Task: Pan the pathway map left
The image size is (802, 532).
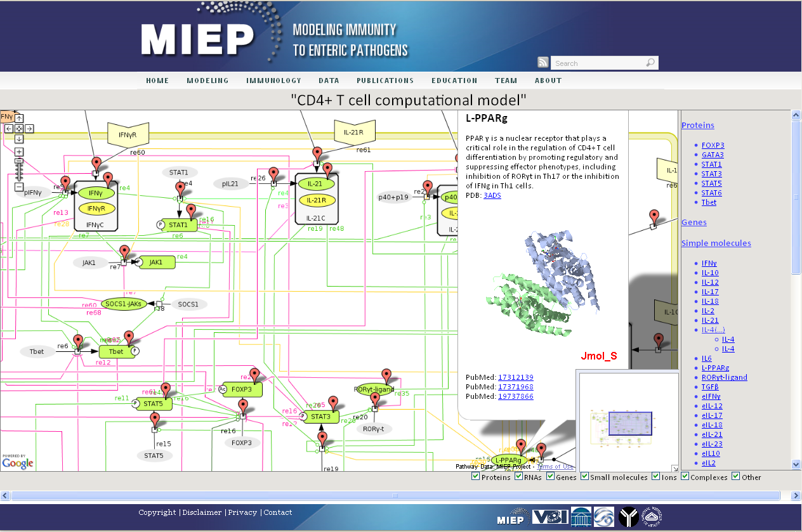Action: pos(9,129)
